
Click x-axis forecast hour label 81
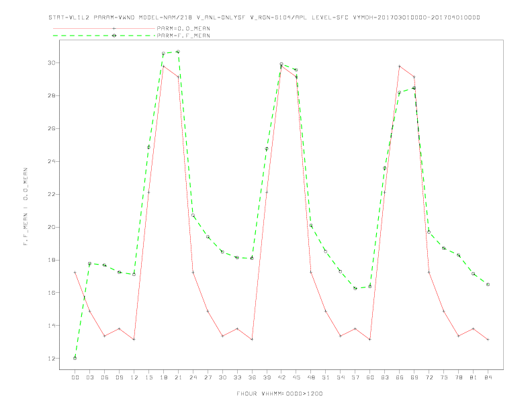tap(474, 377)
